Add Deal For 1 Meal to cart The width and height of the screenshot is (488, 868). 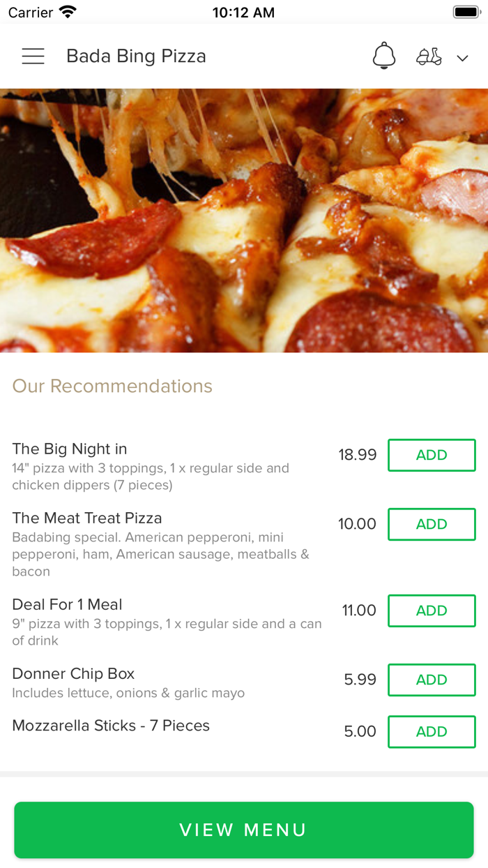tap(431, 610)
